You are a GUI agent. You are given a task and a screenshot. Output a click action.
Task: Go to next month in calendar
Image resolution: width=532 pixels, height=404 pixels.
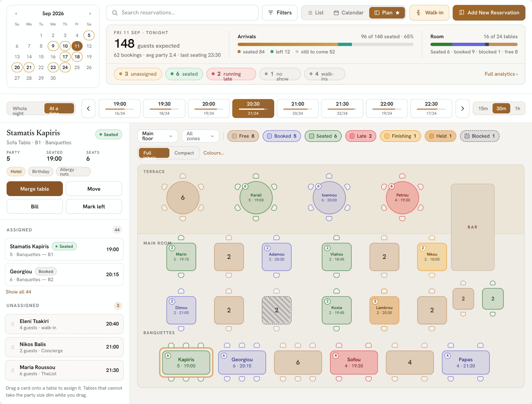point(90,14)
